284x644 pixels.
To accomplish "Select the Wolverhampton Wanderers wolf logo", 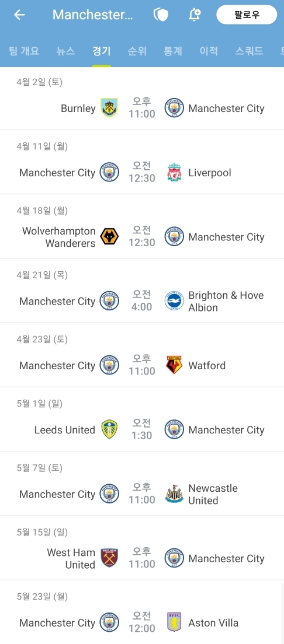I will (x=109, y=237).
